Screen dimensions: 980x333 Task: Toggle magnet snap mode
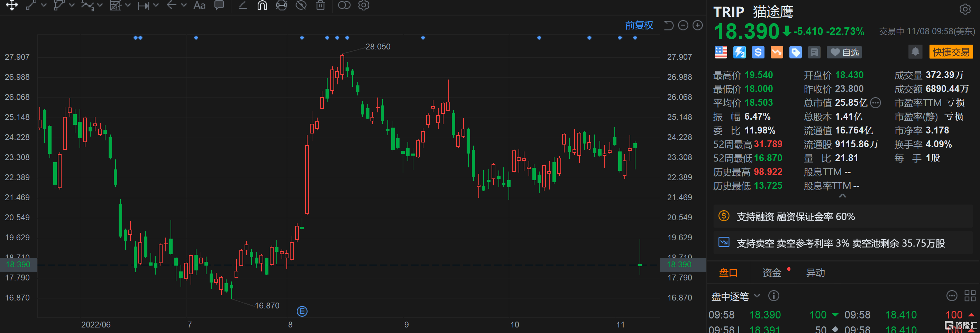point(262,5)
